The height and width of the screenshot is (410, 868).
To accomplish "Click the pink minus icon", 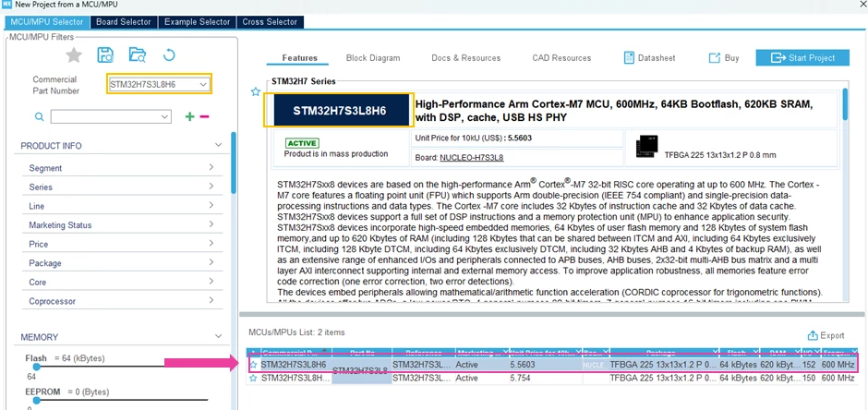I will click(x=204, y=116).
